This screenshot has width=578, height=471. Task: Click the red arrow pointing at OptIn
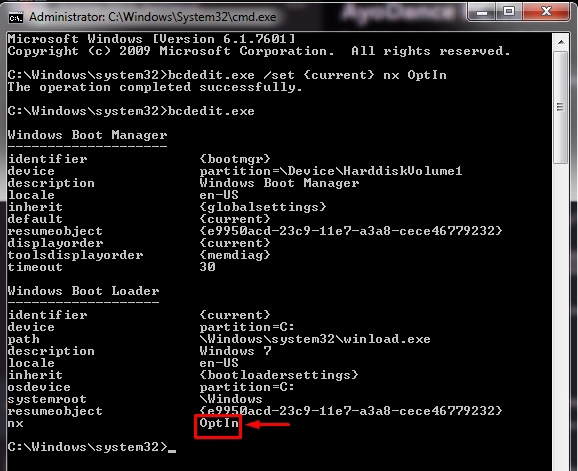[x=267, y=425]
